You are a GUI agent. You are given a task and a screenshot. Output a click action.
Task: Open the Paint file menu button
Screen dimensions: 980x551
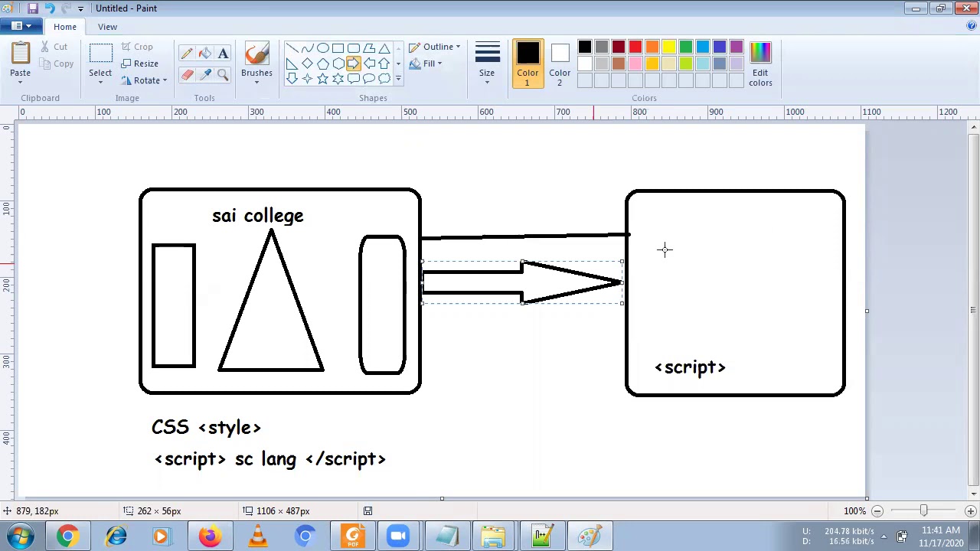[x=21, y=26]
